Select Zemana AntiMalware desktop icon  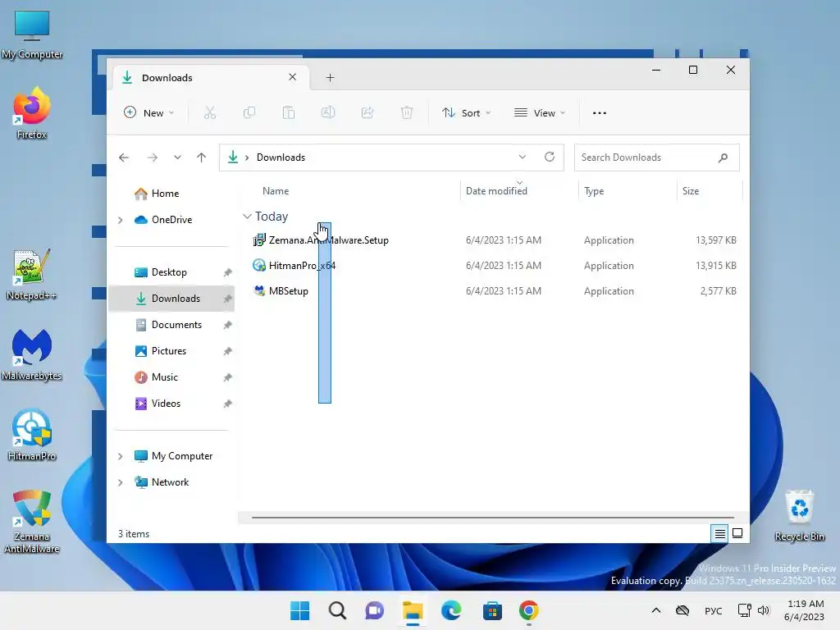tap(32, 521)
